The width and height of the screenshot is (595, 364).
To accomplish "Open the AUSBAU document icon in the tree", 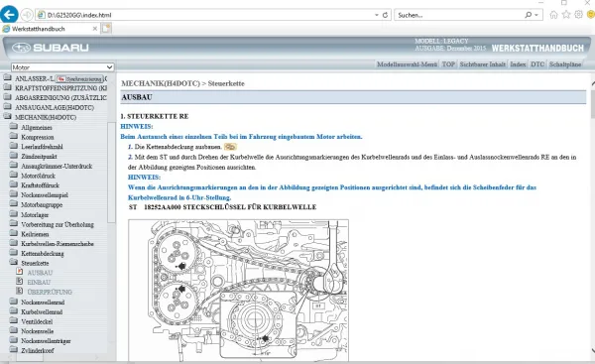I will pyautogui.click(x=20, y=272).
